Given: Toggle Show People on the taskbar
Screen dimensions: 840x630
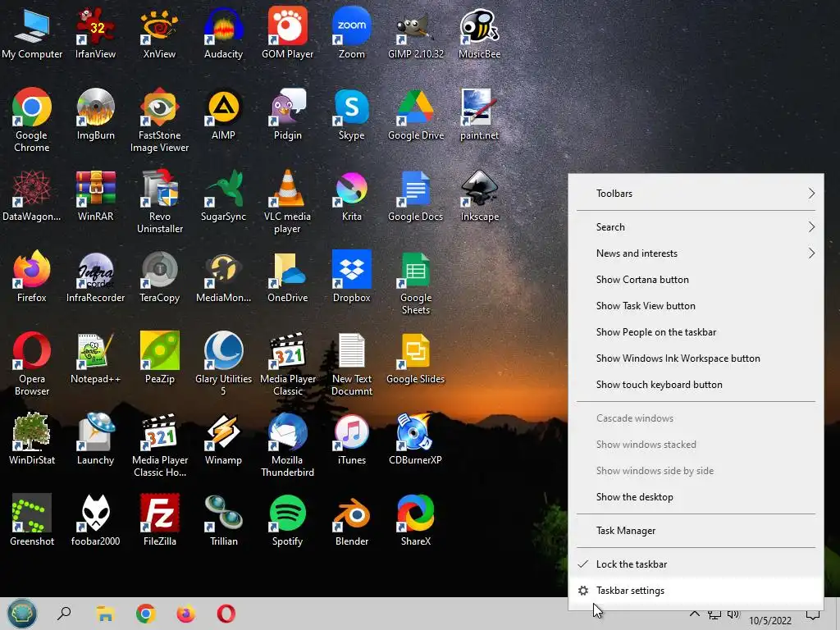Looking at the screenshot, I should 696,332.
